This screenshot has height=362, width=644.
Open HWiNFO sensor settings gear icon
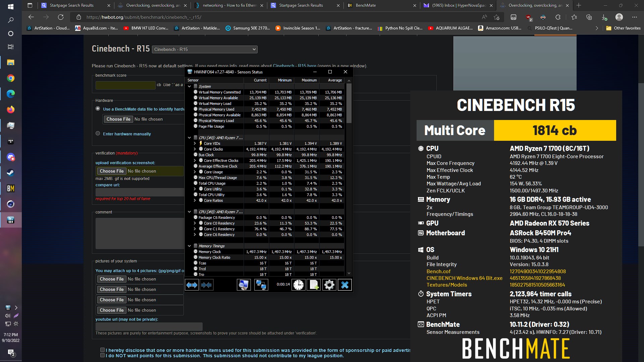point(329,285)
